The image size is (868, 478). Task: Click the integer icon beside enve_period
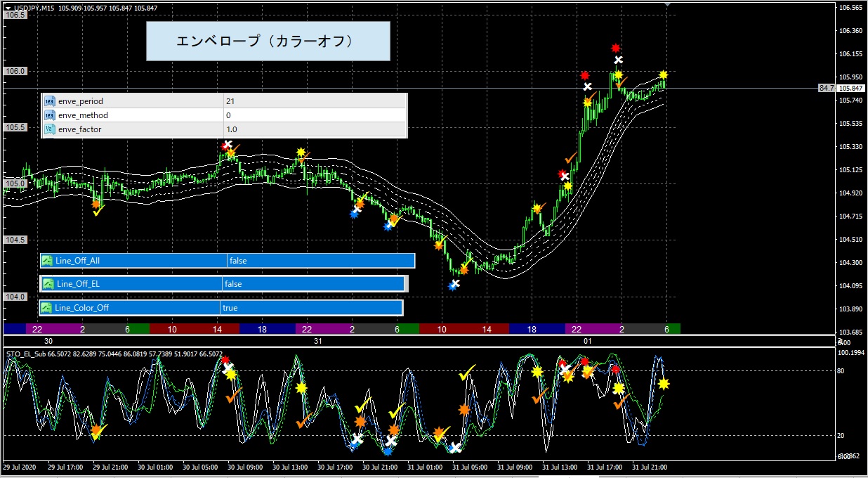[50, 101]
